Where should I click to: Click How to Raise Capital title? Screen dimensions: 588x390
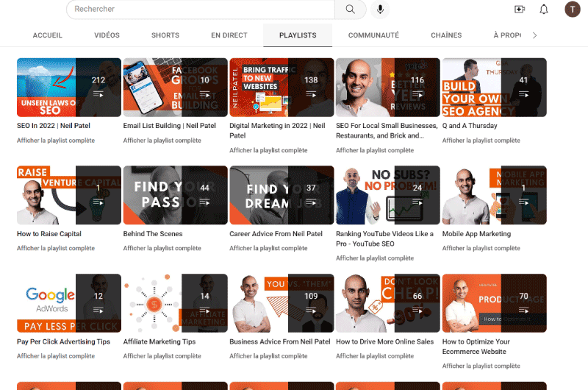49,234
